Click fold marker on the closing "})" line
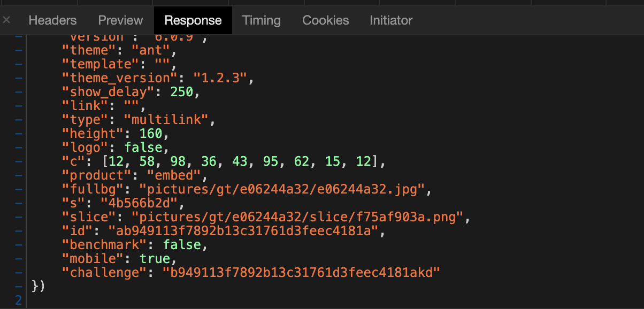 (19, 287)
